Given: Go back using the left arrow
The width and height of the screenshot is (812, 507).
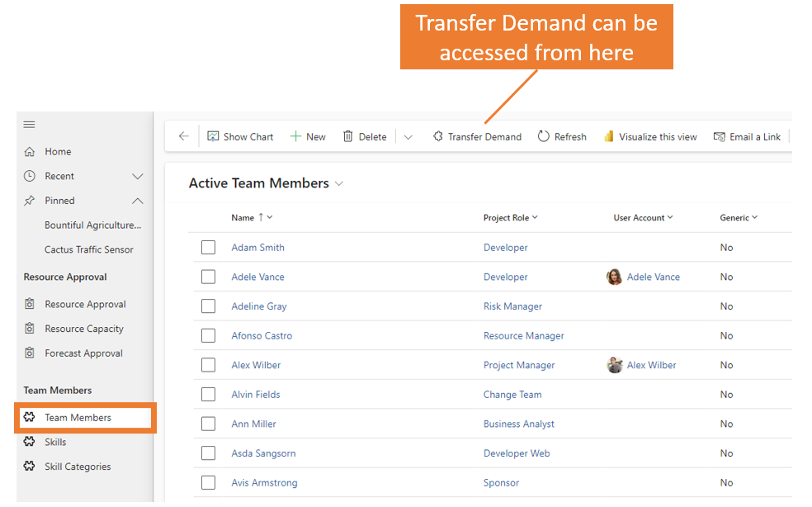Looking at the screenshot, I should pyautogui.click(x=184, y=136).
